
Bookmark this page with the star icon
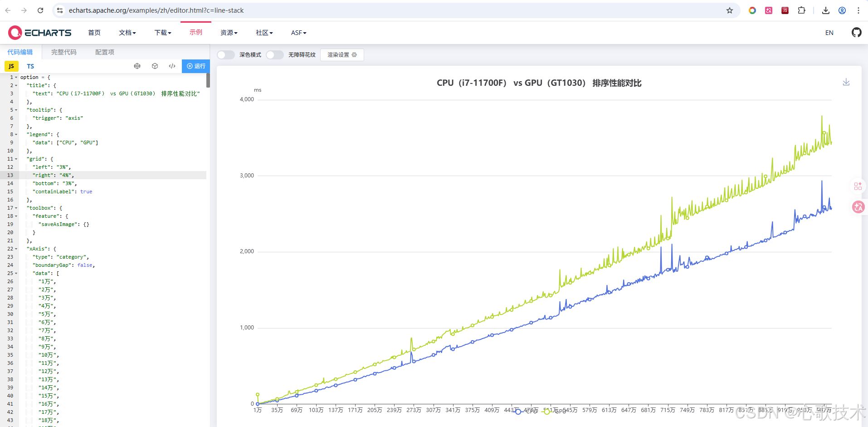coord(730,10)
